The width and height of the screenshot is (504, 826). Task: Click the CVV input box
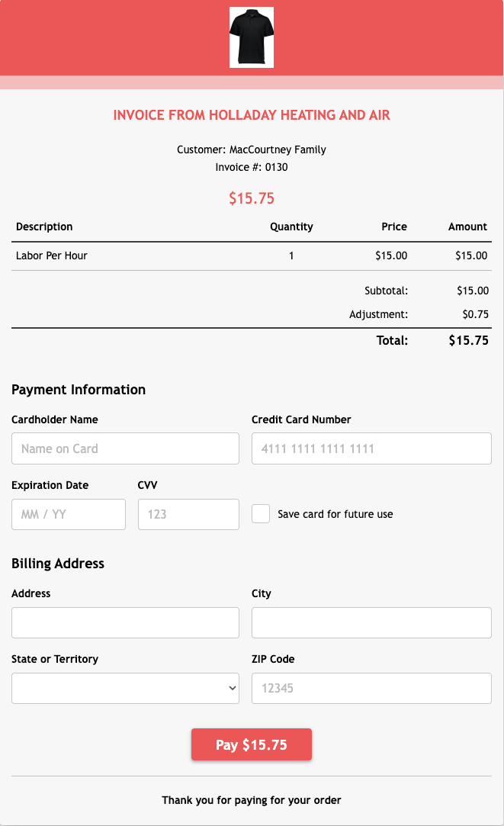[x=188, y=514]
